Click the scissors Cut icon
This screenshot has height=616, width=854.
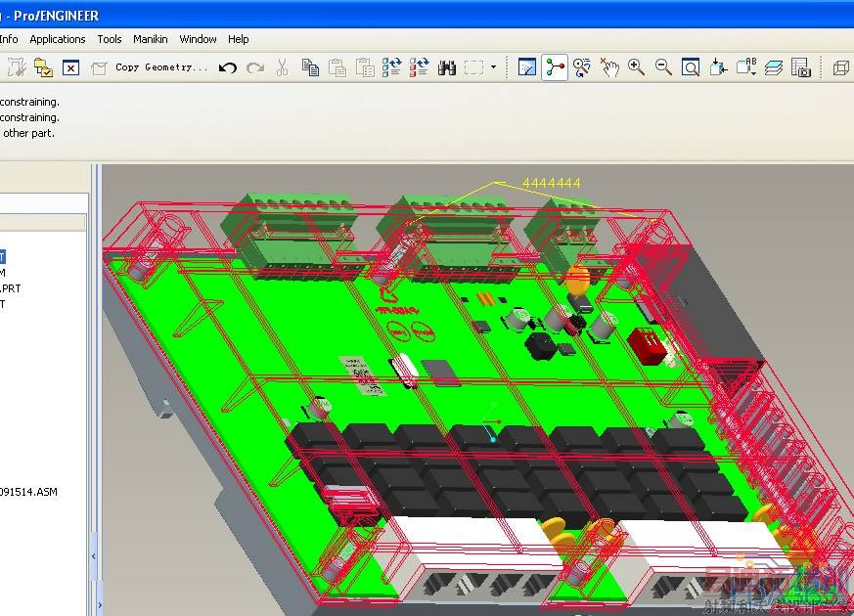pos(282,67)
